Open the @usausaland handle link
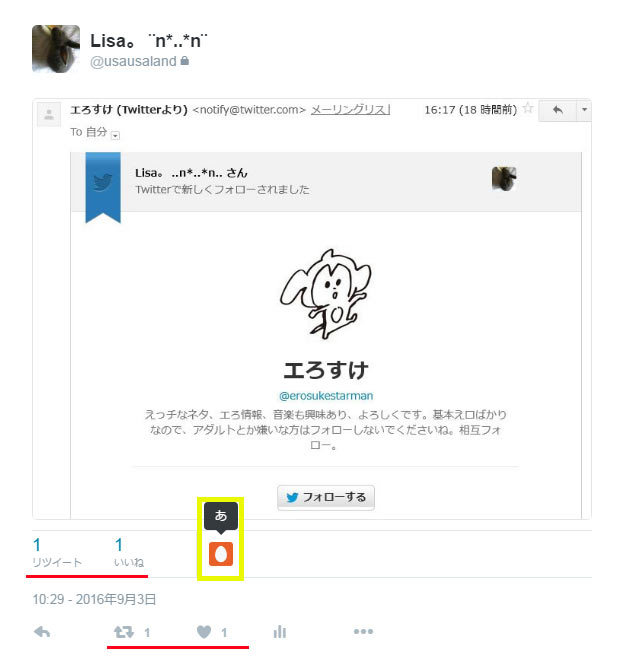This screenshot has width=630, height=668. 133,61
